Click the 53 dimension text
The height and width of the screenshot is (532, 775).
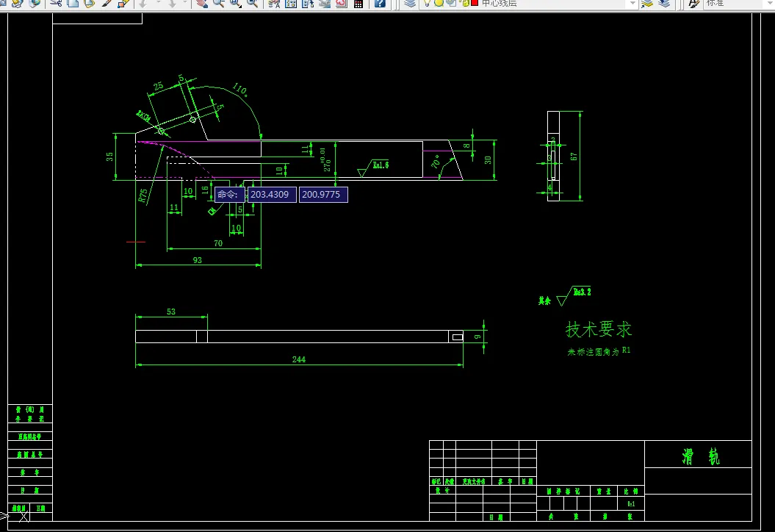[x=171, y=312]
